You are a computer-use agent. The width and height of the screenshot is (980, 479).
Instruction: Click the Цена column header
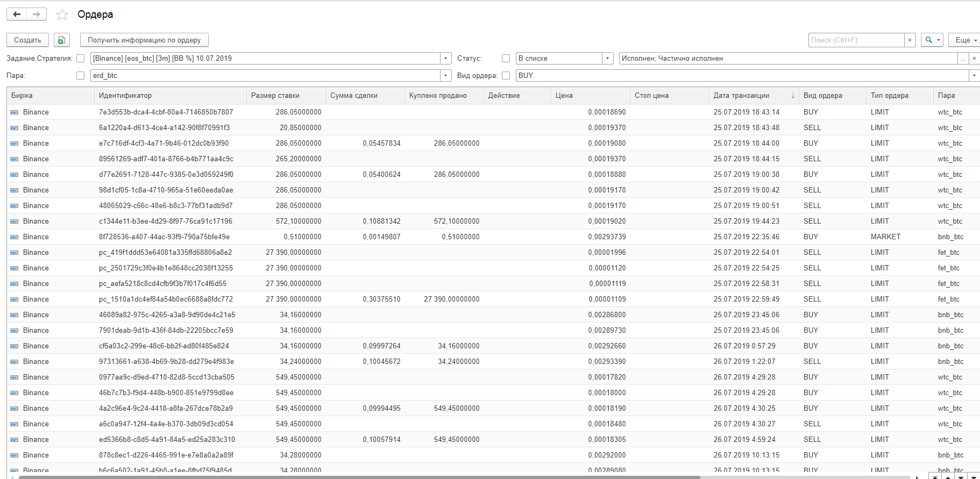[x=591, y=96]
